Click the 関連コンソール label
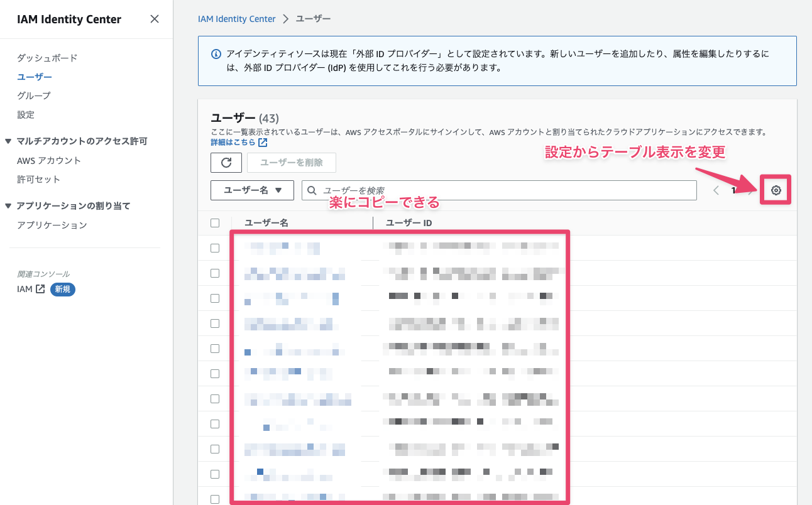Screen dimensions: 812x505 [43, 274]
